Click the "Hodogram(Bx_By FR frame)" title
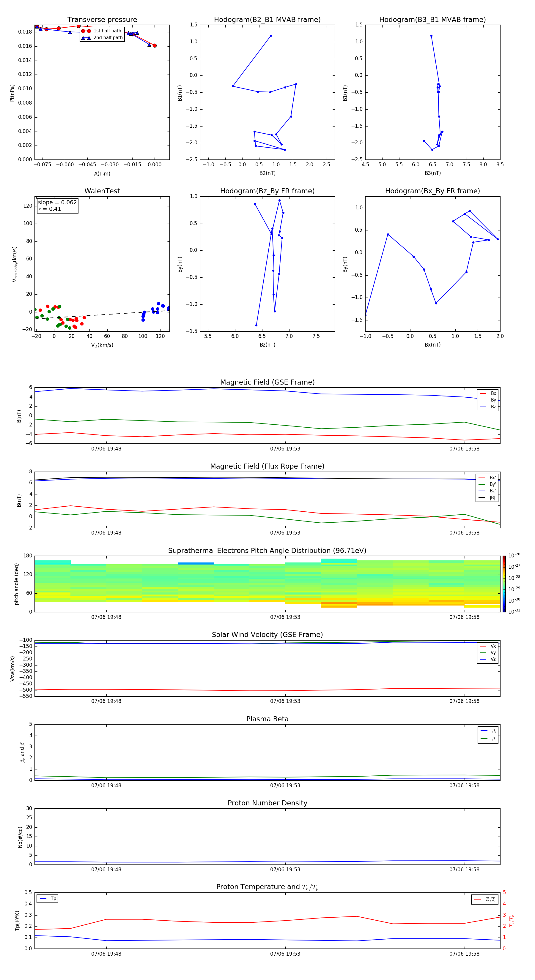 point(432,191)
